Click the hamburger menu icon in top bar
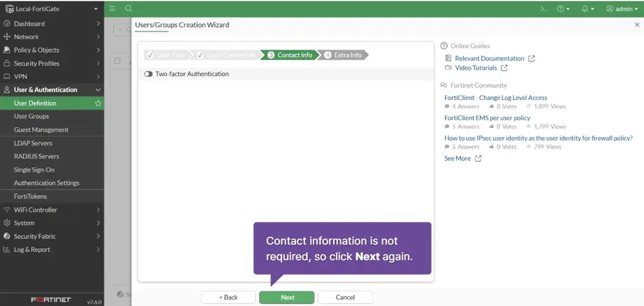The height and width of the screenshot is (306, 644). click(x=112, y=8)
